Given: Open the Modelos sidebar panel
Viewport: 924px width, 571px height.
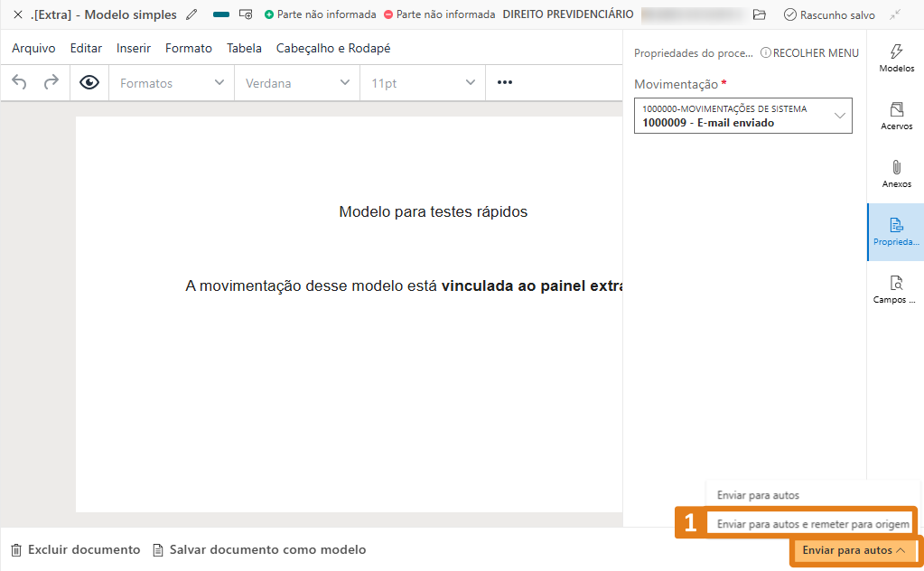Looking at the screenshot, I should click(x=896, y=58).
